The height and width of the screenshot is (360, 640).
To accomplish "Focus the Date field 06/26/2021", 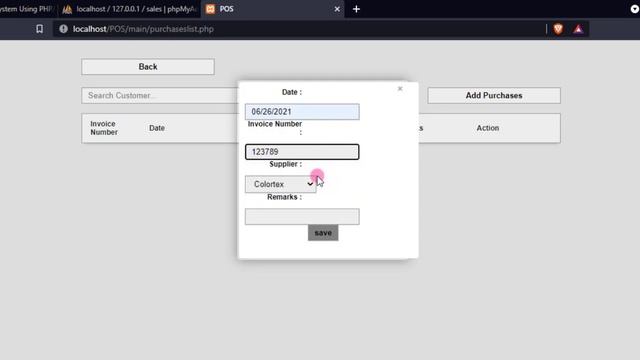I will click(x=302, y=112).
